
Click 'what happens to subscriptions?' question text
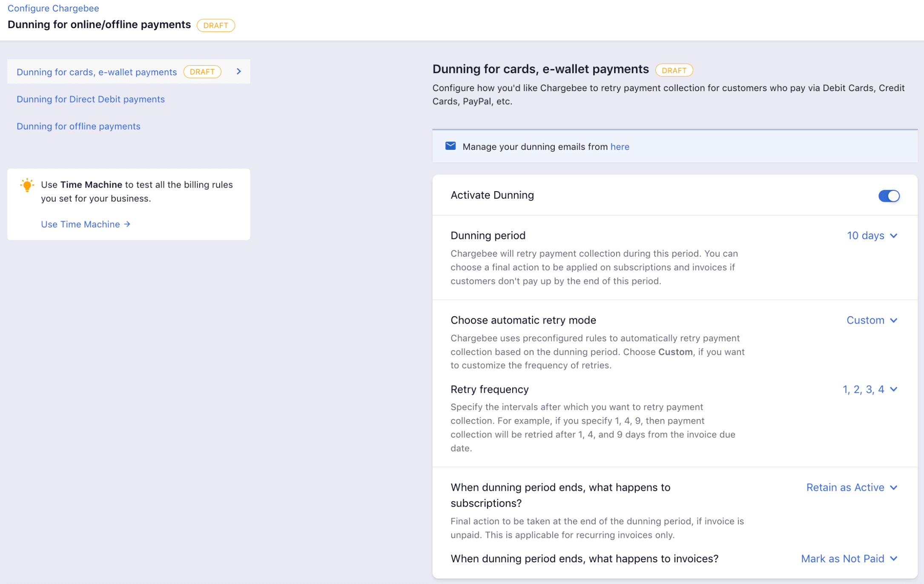pos(560,495)
